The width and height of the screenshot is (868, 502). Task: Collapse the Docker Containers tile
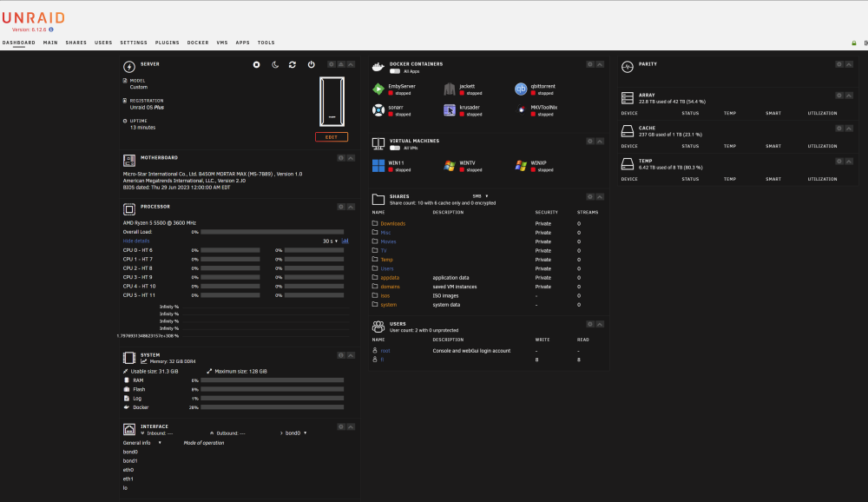[600, 64]
